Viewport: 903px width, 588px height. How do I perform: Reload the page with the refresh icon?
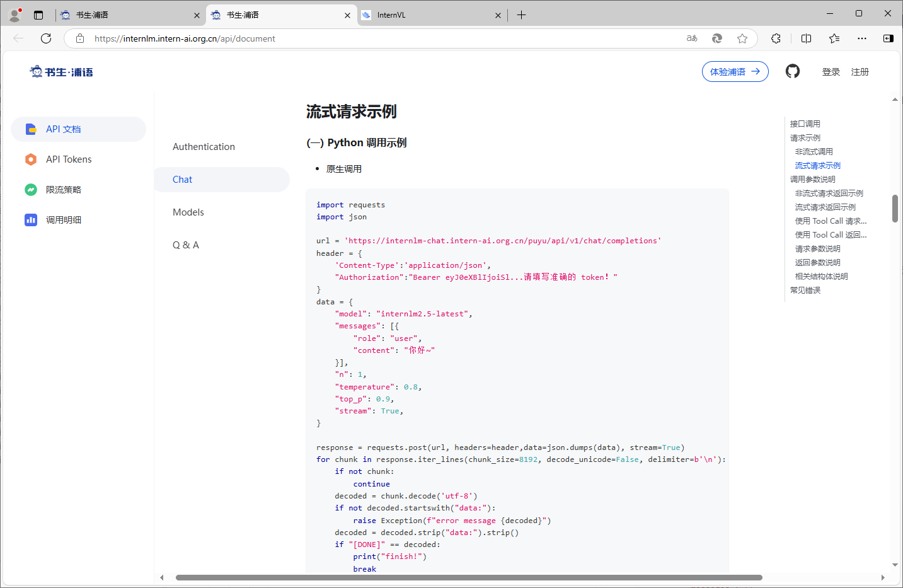pos(46,38)
